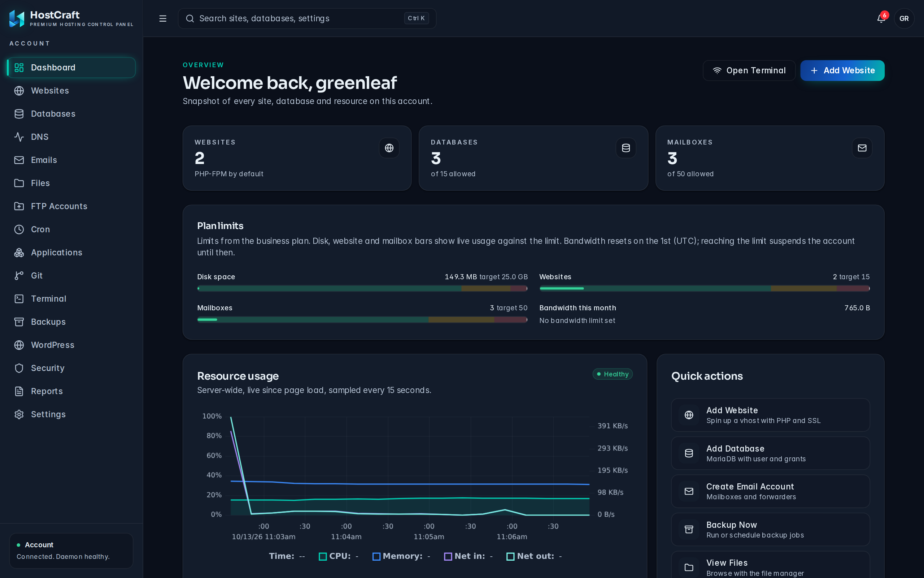Toggle the CPU series in chart legend
Screen dimensions: 924x578
click(x=338, y=556)
